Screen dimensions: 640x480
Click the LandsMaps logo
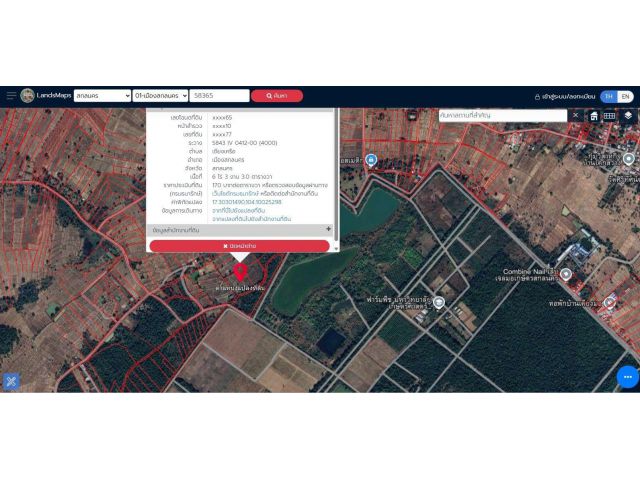(x=46, y=96)
